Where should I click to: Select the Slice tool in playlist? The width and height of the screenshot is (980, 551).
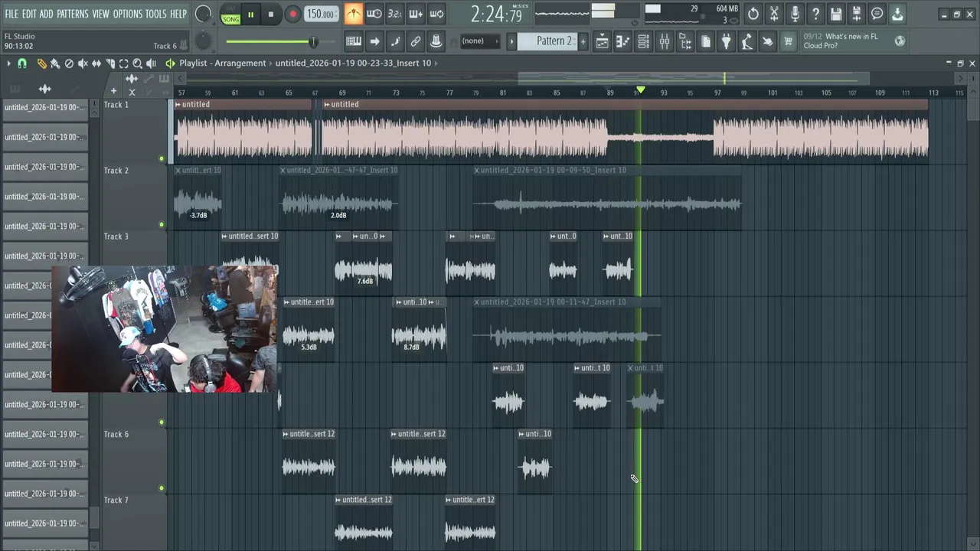tap(110, 64)
